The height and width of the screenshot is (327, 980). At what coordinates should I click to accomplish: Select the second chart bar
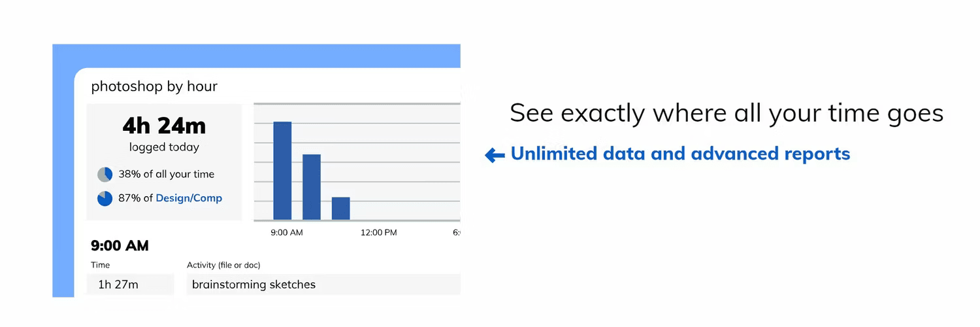pyautogui.click(x=312, y=187)
